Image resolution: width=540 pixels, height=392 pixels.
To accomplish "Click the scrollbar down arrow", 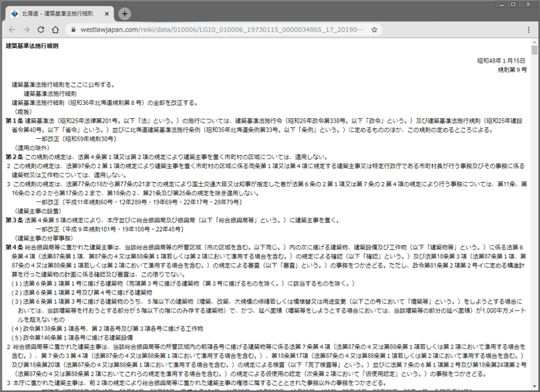I will [x=534, y=386].
